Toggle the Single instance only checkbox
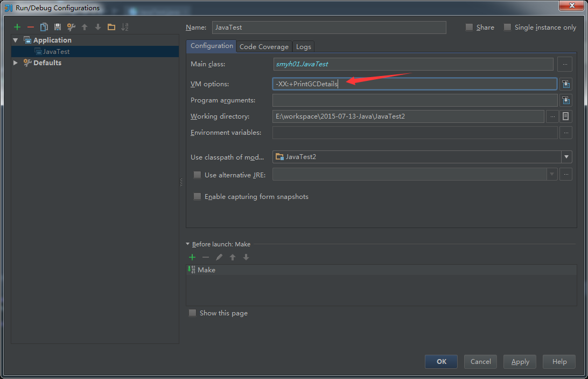 tap(507, 27)
